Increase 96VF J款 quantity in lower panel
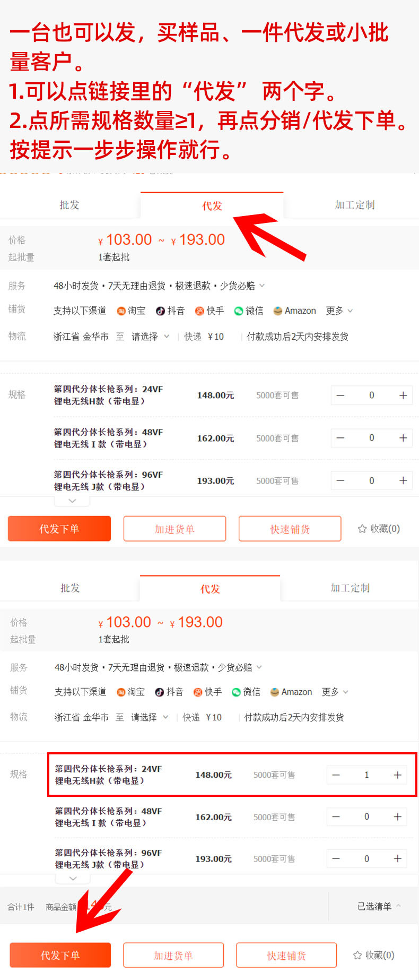 coord(397,858)
